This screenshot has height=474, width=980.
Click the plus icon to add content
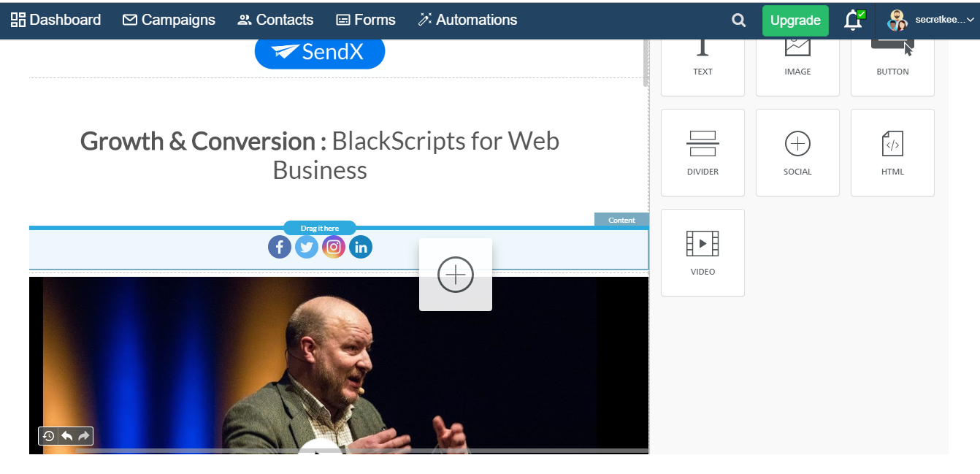coord(456,275)
